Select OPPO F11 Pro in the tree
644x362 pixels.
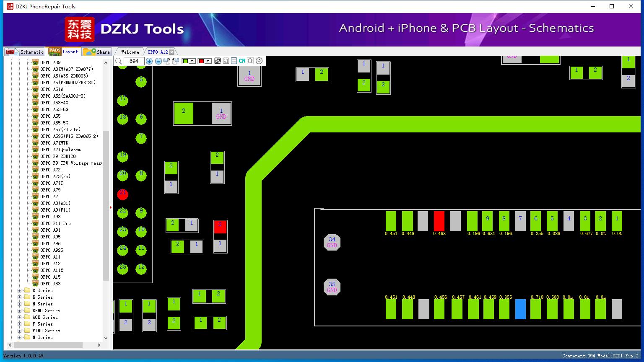[x=55, y=223]
